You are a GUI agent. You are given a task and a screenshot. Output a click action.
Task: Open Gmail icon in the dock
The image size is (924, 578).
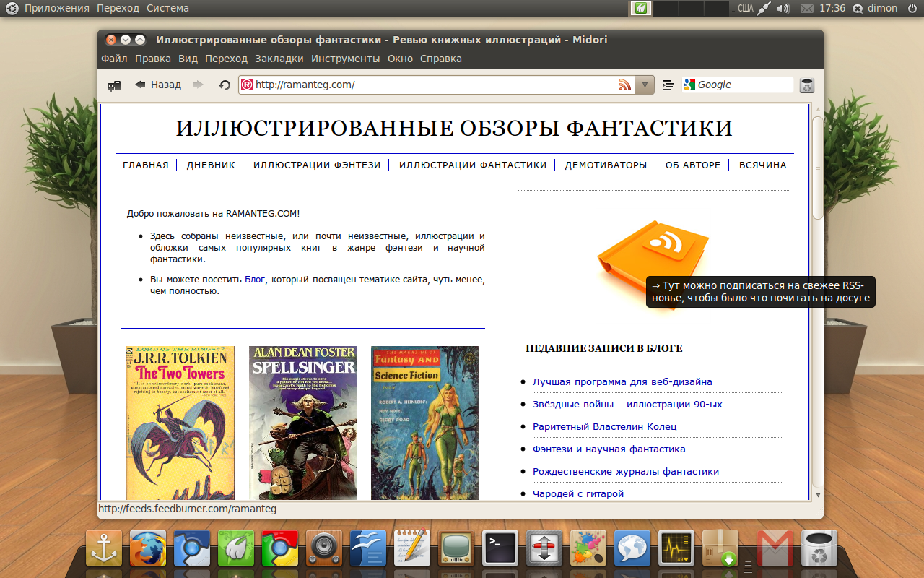(775, 548)
